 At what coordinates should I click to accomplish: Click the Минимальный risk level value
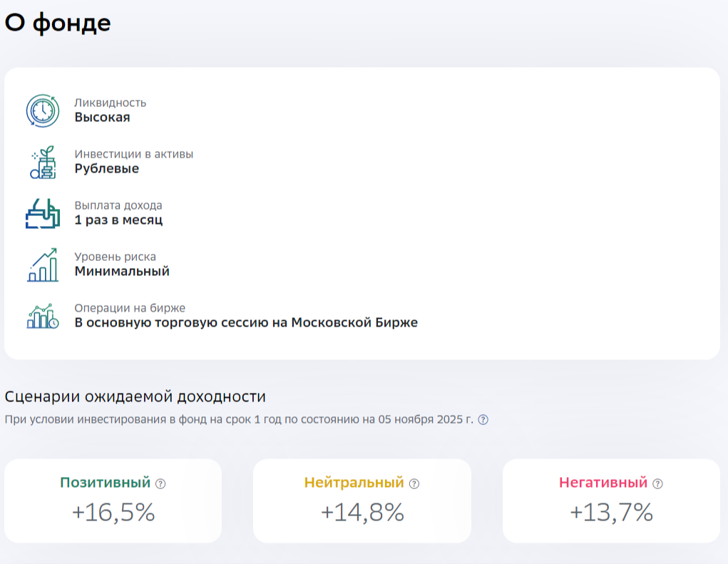click(x=122, y=272)
